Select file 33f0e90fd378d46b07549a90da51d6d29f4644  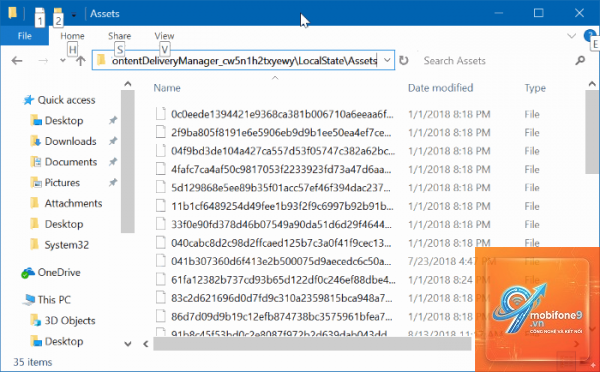point(281,225)
